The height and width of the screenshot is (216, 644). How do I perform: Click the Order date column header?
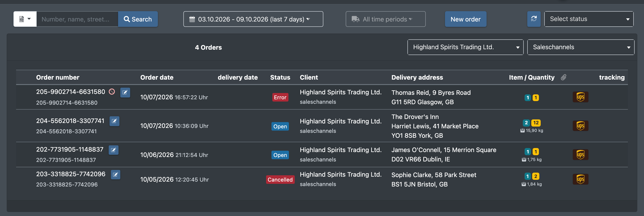(x=157, y=77)
